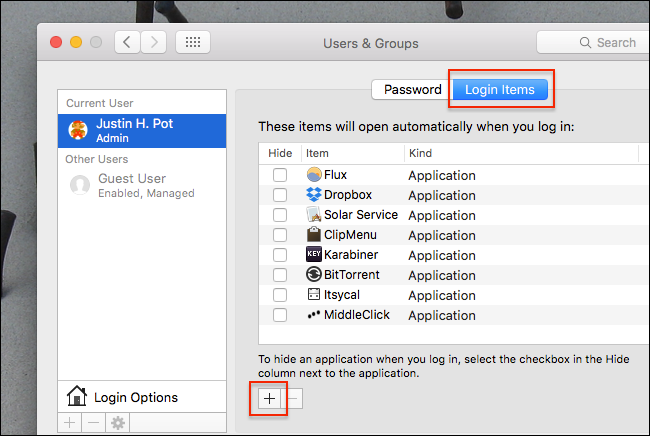Click the magnifying glass search icon

(x=585, y=42)
